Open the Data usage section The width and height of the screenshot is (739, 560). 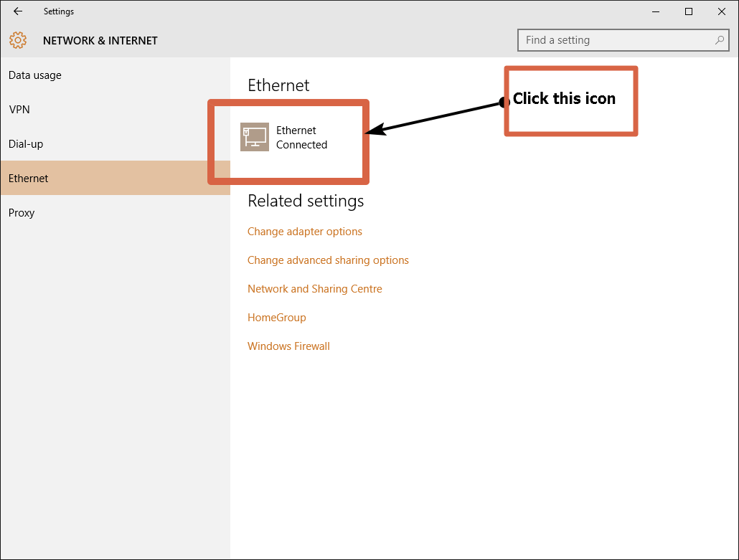pyautogui.click(x=116, y=75)
